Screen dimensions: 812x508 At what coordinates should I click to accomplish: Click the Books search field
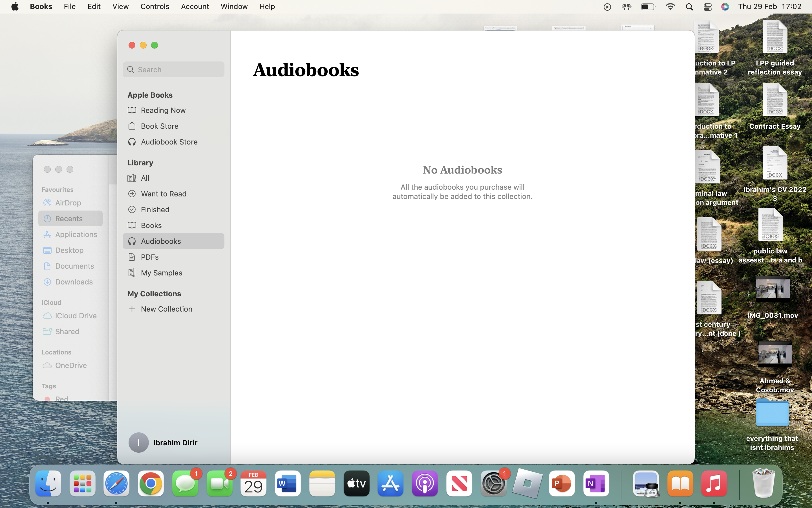(173, 69)
